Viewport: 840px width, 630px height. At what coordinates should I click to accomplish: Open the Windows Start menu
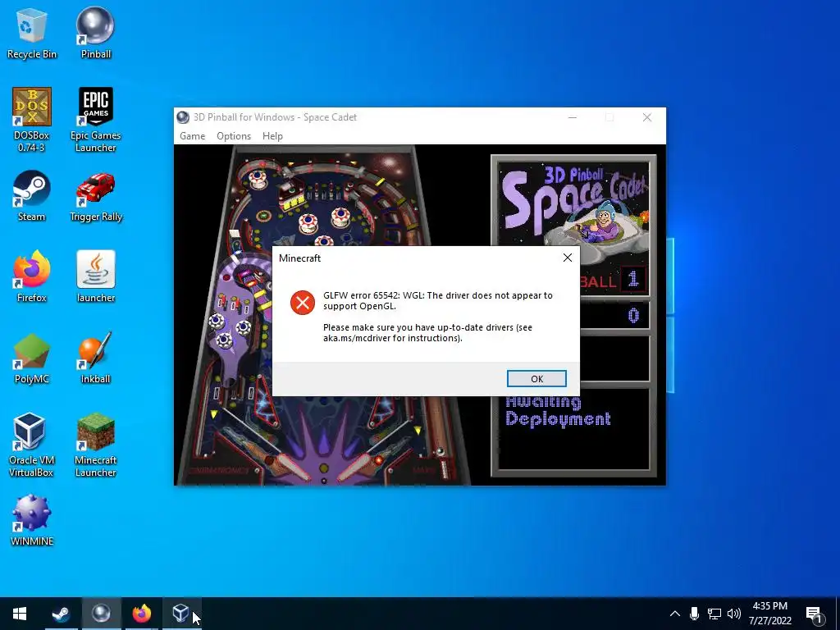pyautogui.click(x=20, y=614)
